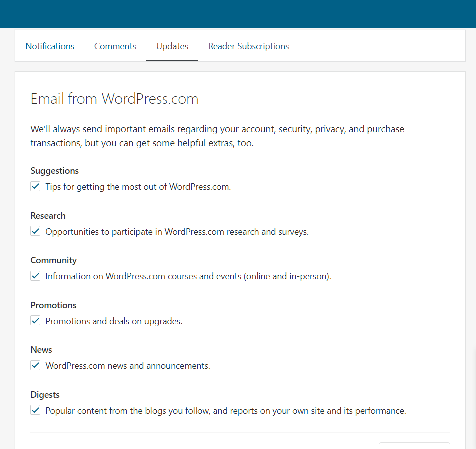476x449 pixels.
Task: Turn off the Promotions and deals checkbox
Action: click(x=35, y=321)
